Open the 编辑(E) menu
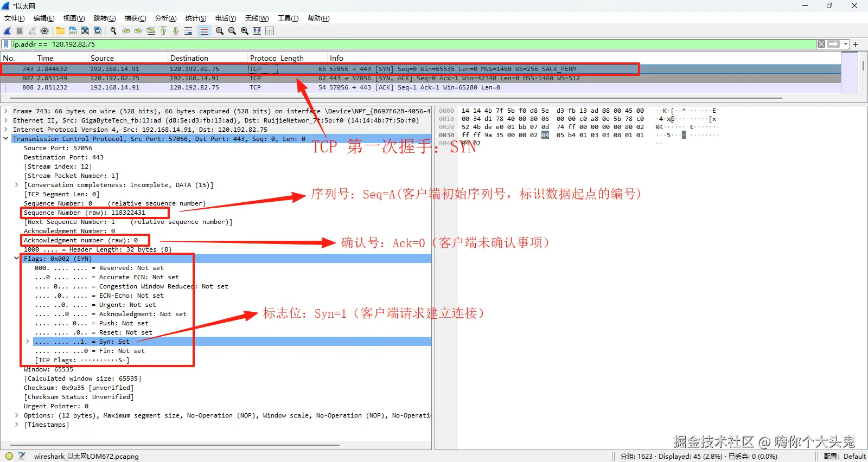868x462 pixels. coord(44,18)
